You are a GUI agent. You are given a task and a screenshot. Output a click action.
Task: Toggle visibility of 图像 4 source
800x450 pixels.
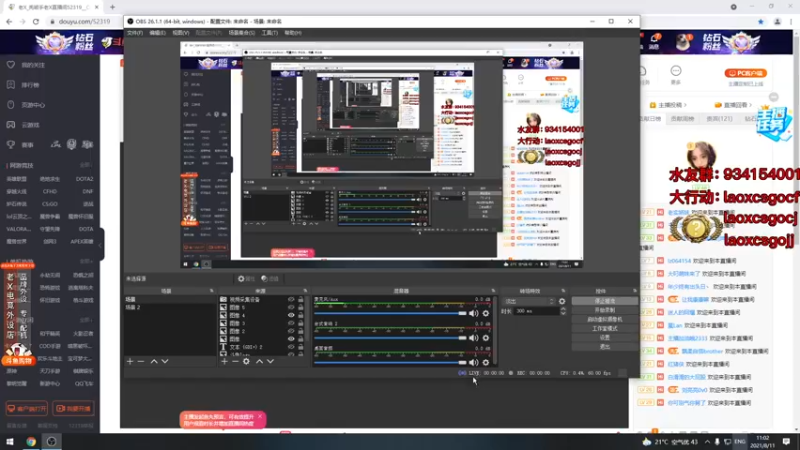(291, 315)
